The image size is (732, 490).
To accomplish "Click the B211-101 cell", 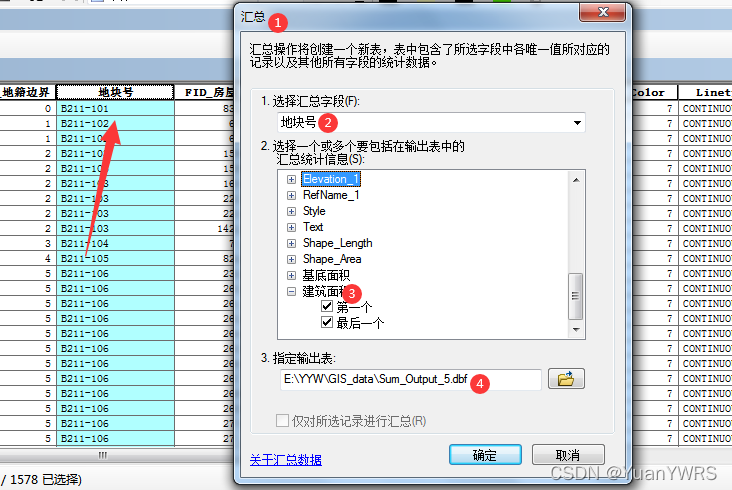I will (x=115, y=108).
